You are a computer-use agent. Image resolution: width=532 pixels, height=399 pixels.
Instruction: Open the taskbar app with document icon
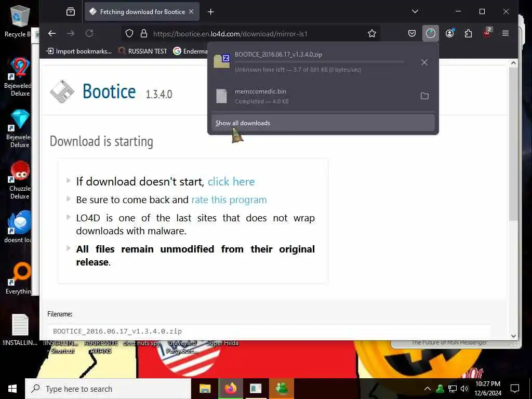click(x=256, y=389)
